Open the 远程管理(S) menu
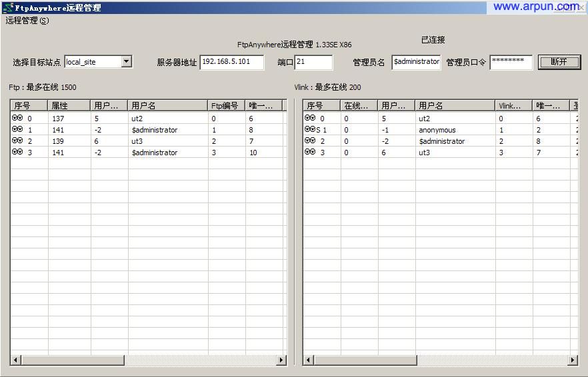 coord(27,21)
